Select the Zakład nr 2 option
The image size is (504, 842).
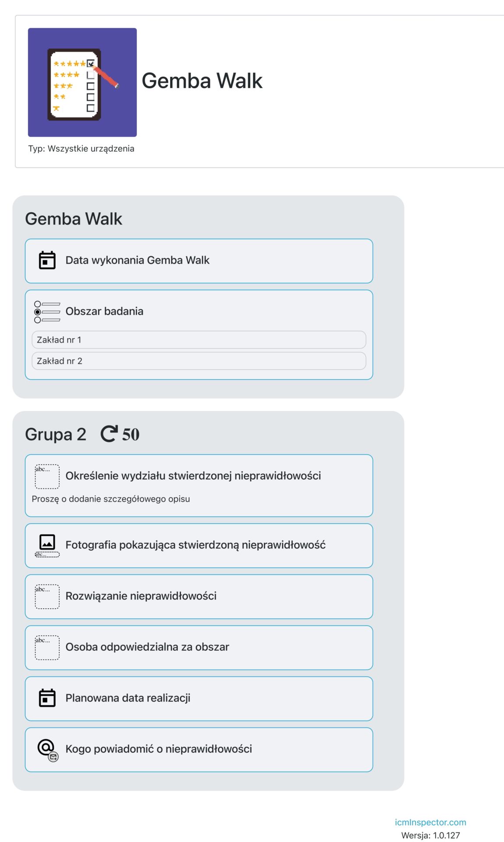click(199, 361)
